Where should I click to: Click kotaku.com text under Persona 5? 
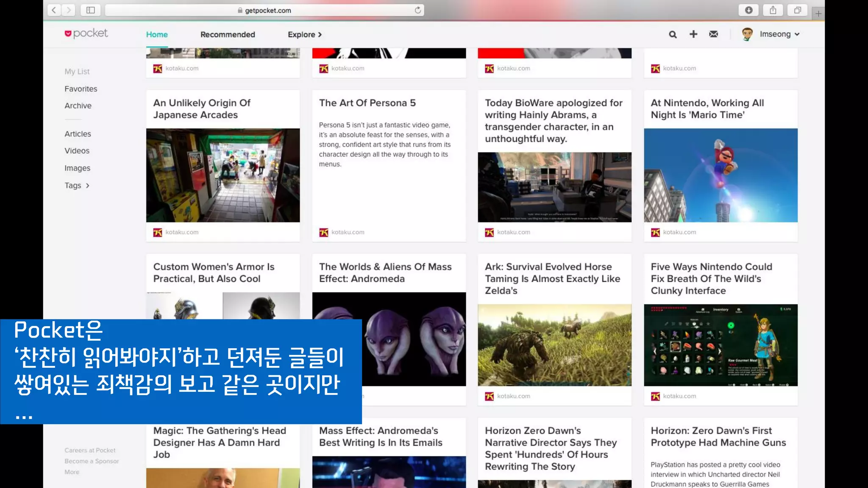pos(348,233)
